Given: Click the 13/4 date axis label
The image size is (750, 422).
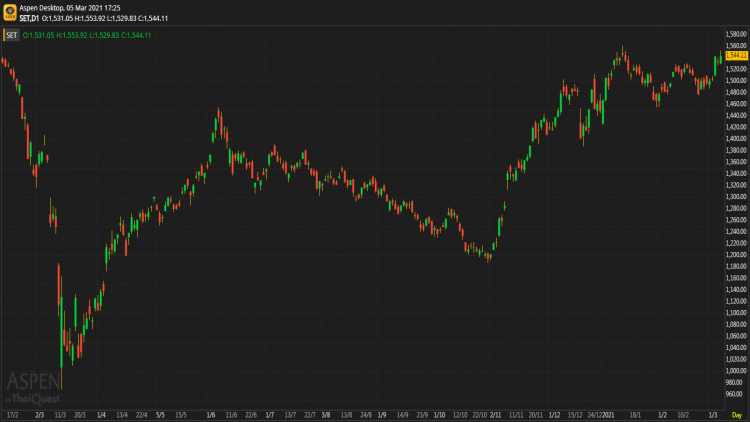Looking at the screenshot, I should (122, 415).
